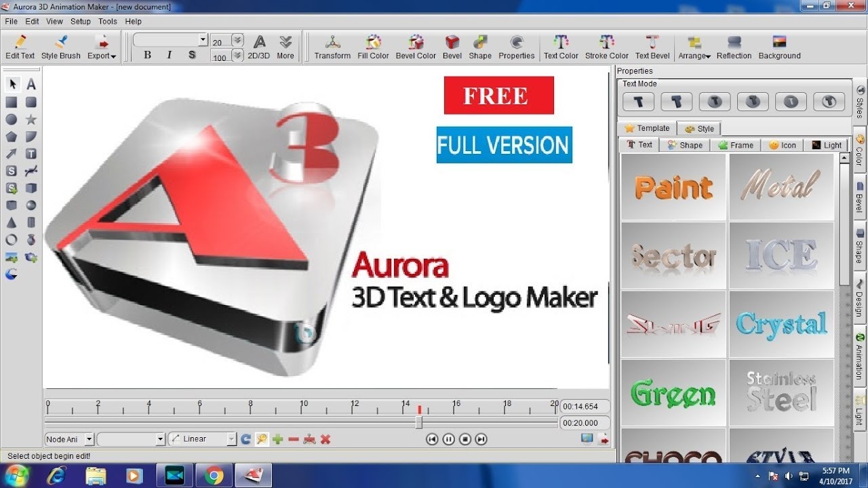Toggle Reflection effect

coord(734,47)
